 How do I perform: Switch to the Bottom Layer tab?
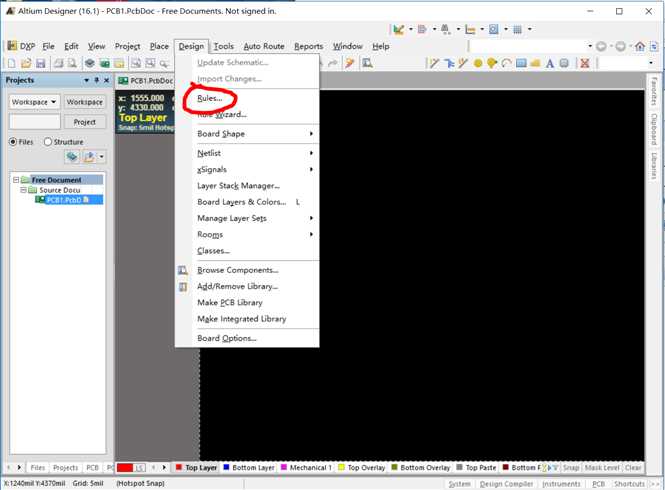249,468
